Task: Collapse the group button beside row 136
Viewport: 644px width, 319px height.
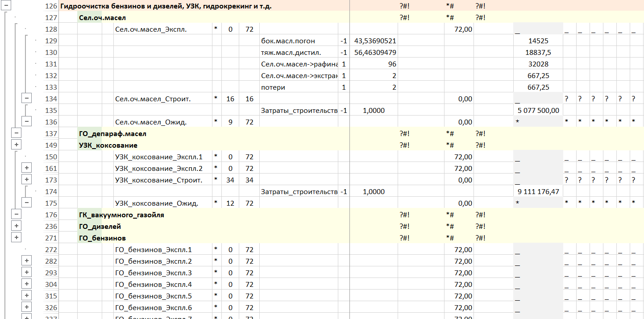Action: pyautogui.click(x=26, y=121)
